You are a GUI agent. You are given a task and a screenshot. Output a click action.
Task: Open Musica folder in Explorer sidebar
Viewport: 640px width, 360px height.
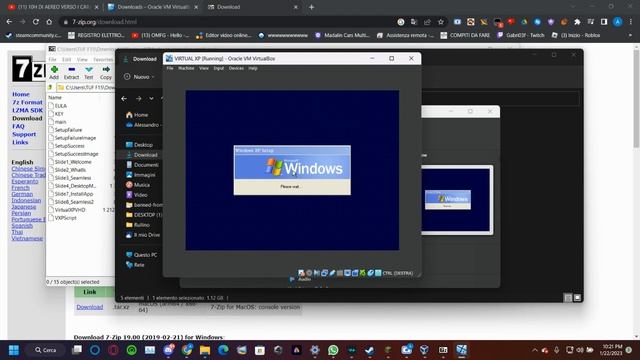click(138, 185)
